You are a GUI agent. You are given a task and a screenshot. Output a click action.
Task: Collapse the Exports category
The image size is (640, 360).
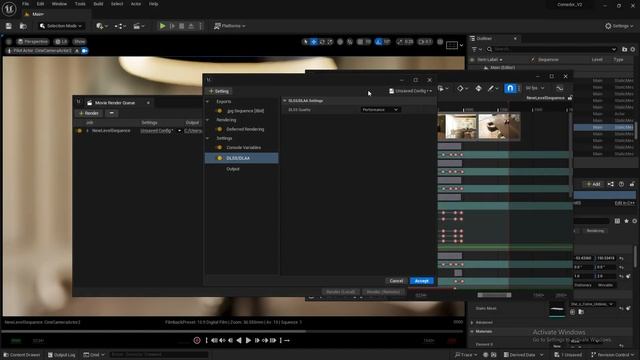[207, 101]
